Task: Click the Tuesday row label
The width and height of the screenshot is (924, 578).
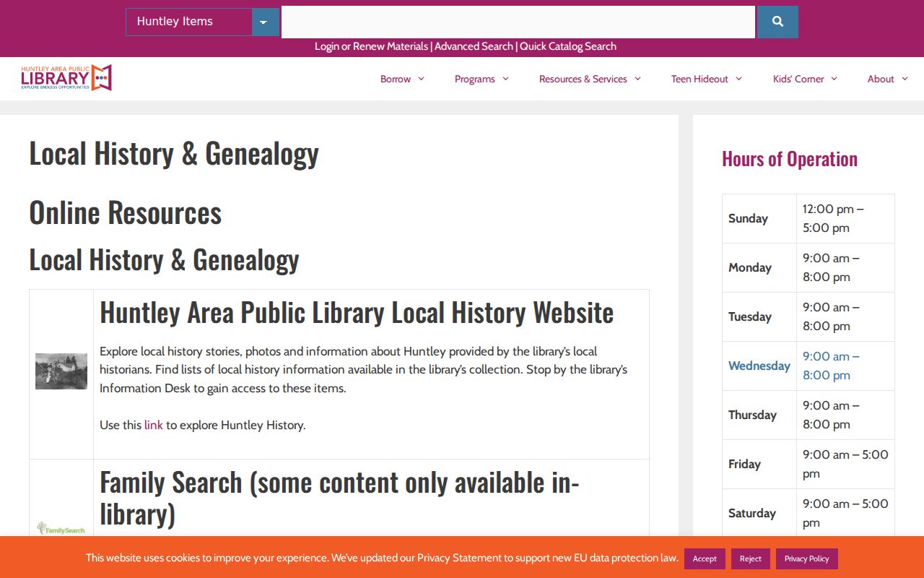Action: (x=750, y=316)
